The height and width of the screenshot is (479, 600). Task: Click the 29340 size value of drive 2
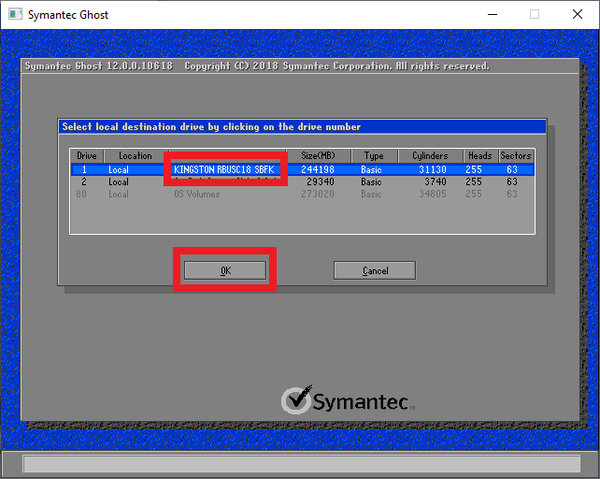coord(318,182)
